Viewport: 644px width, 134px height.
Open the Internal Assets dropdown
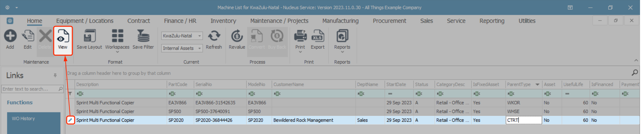pos(200,48)
